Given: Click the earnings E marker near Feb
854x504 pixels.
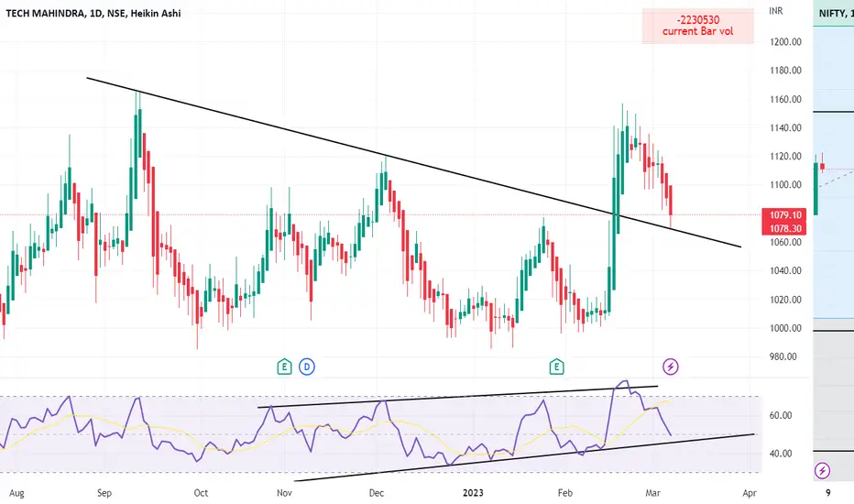Looking at the screenshot, I should 556,367.
